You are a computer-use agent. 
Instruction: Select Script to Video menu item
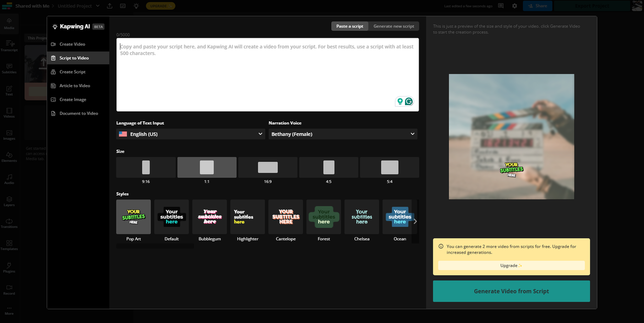pos(78,58)
